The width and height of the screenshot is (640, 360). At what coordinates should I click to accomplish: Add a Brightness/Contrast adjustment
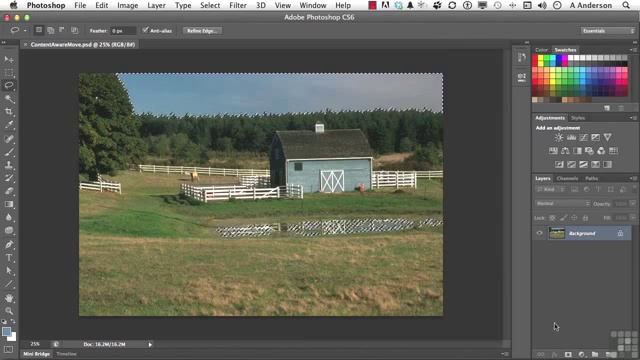(559, 138)
